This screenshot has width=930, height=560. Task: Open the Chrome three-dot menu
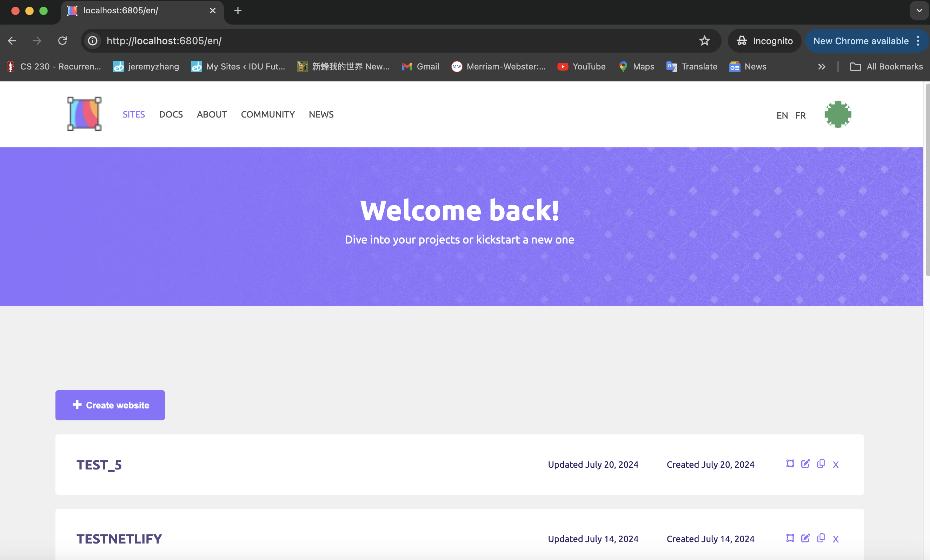coord(918,41)
